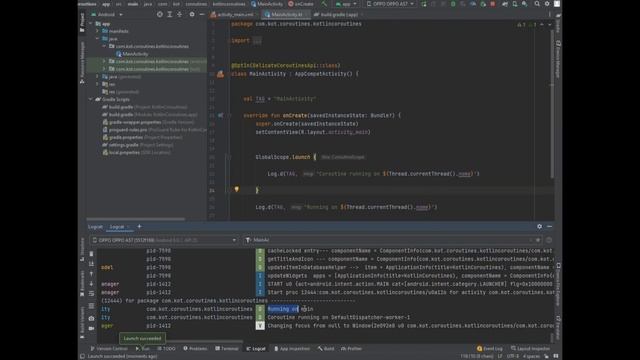Open the Profiler tool window
Image resolution: width=640 pixels, height=360 pixels.
click(351, 349)
